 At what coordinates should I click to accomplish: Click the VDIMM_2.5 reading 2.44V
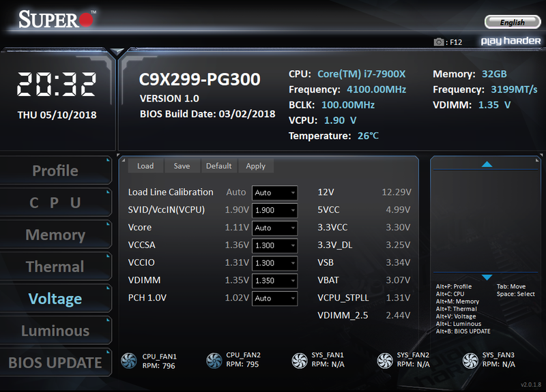[398, 315]
